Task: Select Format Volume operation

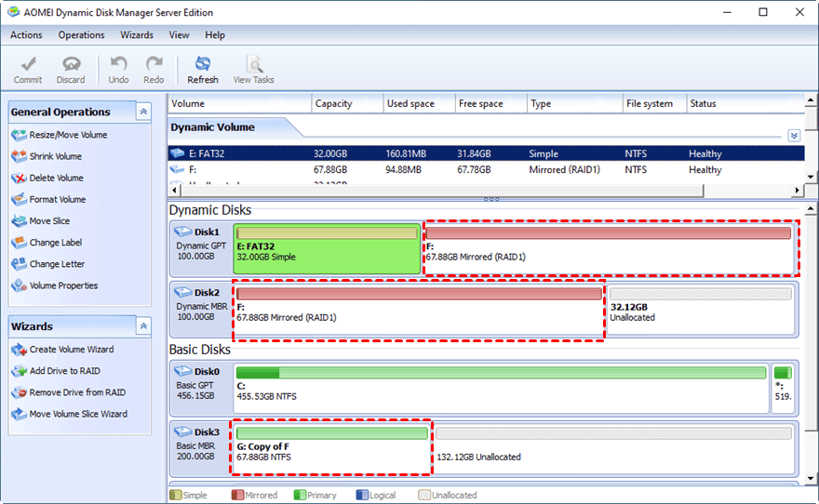Action: [57, 199]
